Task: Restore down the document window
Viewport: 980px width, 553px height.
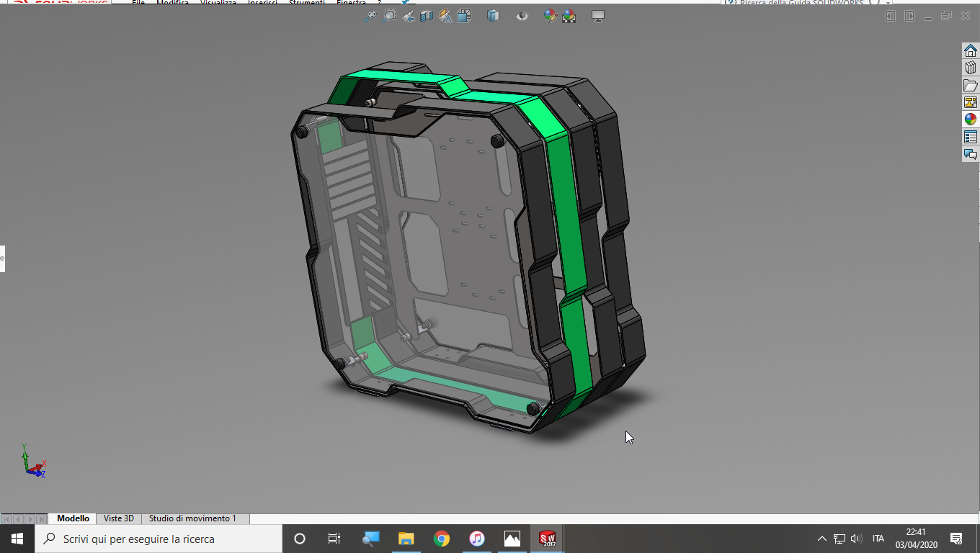Action: click(x=947, y=16)
